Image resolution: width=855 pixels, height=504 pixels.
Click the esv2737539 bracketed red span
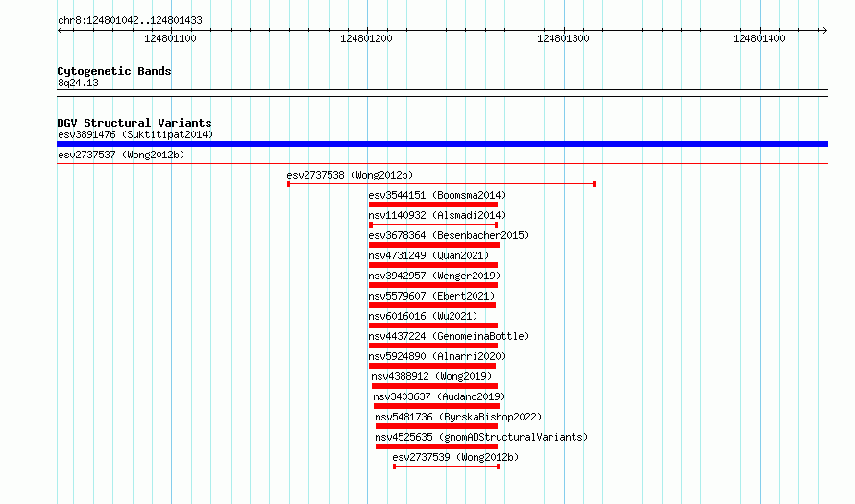[446, 467]
